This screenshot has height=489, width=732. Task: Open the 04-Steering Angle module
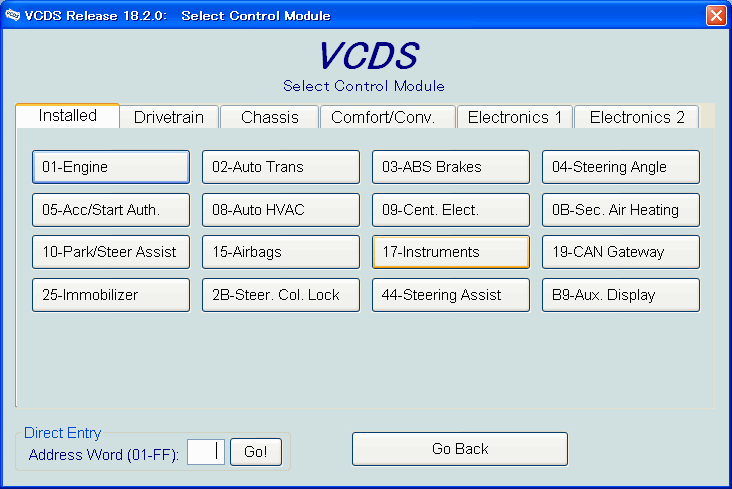point(621,167)
